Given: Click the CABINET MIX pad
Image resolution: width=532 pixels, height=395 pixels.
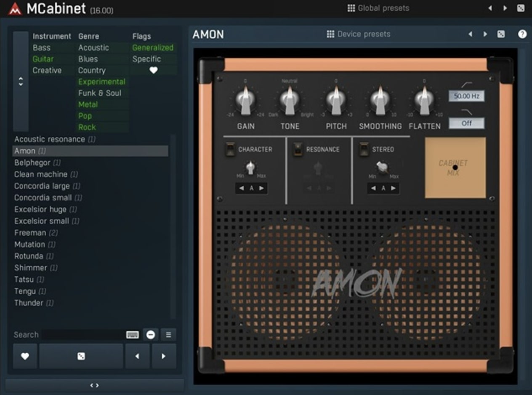Looking at the screenshot, I should click(455, 168).
